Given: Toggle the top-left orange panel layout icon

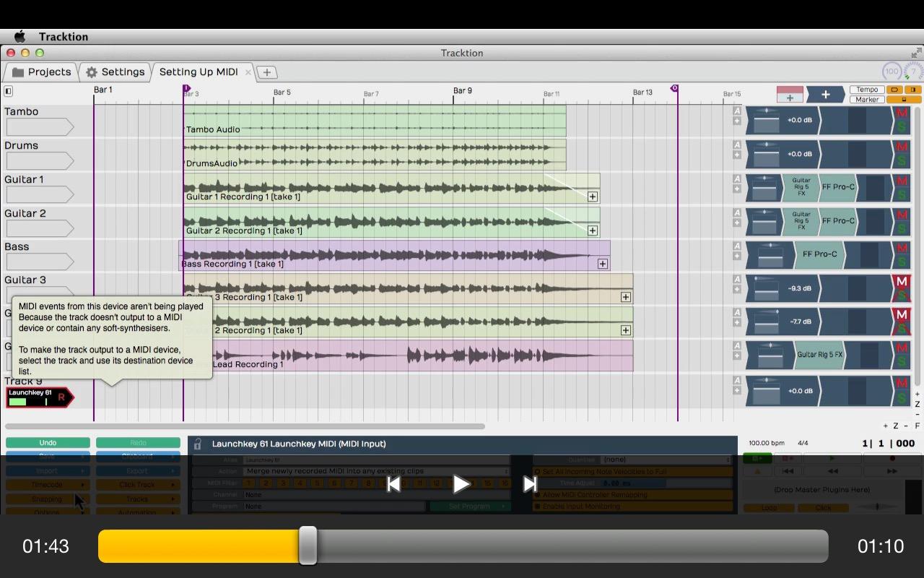Looking at the screenshot, I should coord(894,90).
